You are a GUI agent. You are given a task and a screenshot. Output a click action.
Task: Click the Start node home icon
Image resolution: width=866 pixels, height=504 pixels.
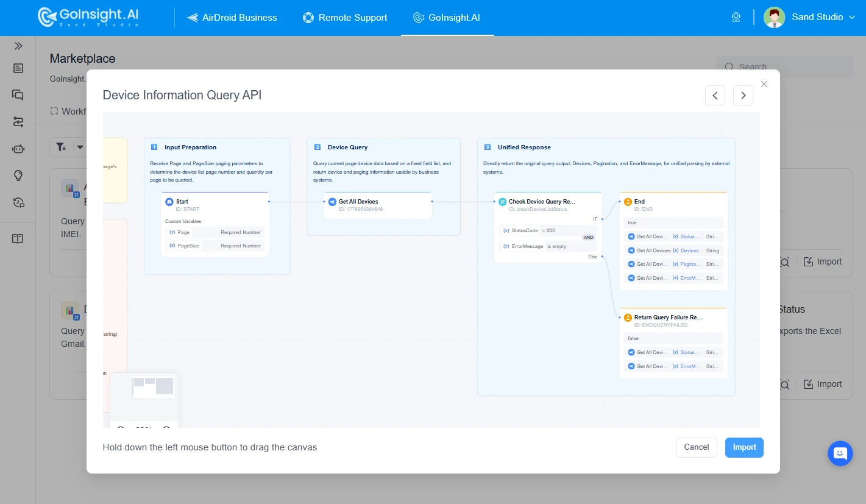coord(169,202)
